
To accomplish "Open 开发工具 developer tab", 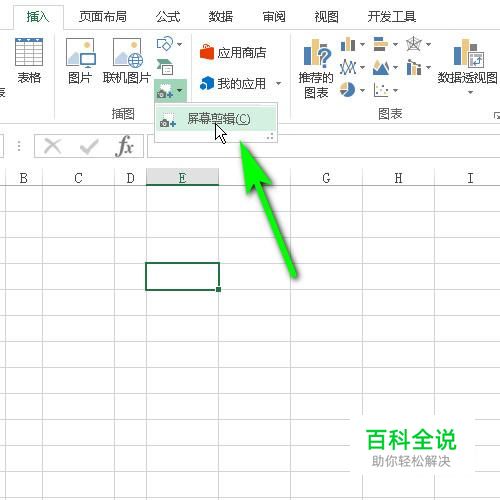I will (x=392, y=17).
